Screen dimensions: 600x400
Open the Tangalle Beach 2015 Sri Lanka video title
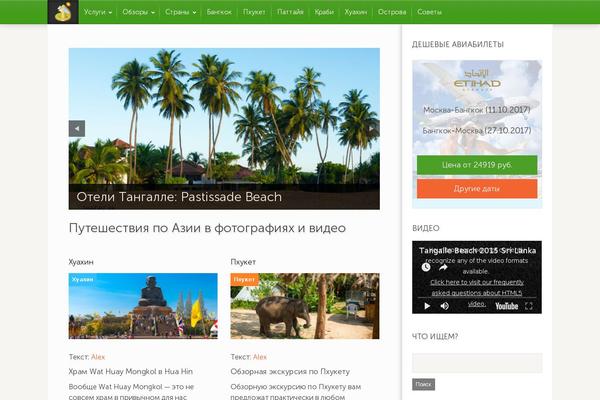click(x=477, y=251)
